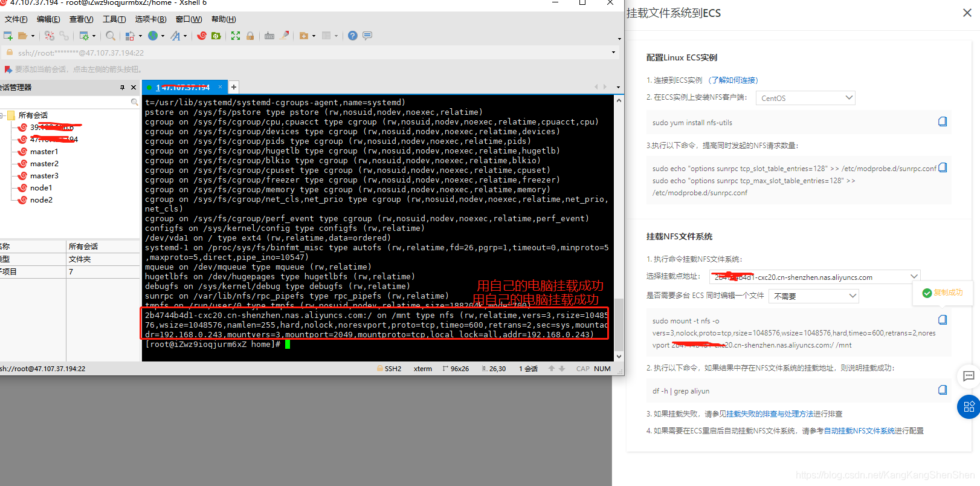Image resolution: width=980 pixels, height=486 pixels.
Task: Click the Find magnifier icon
Action: [111, 36]
